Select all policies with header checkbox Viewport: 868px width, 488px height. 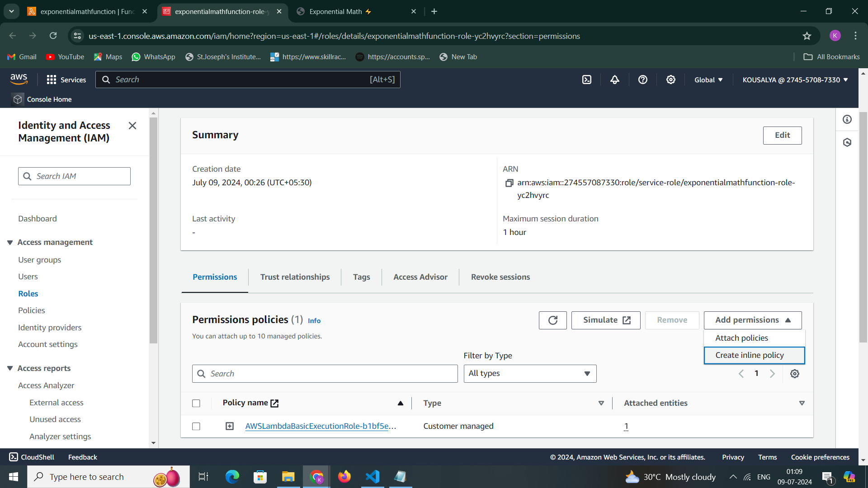tap(196, 404)
